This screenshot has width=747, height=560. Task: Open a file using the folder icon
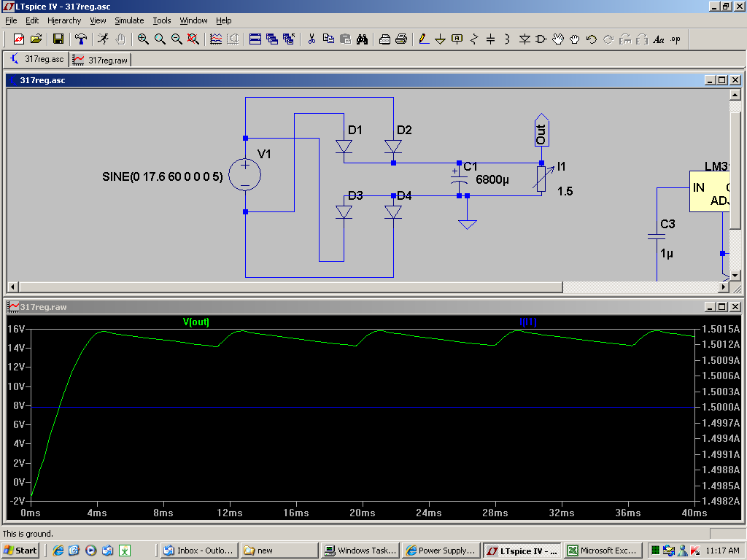[x=36, y=39]
